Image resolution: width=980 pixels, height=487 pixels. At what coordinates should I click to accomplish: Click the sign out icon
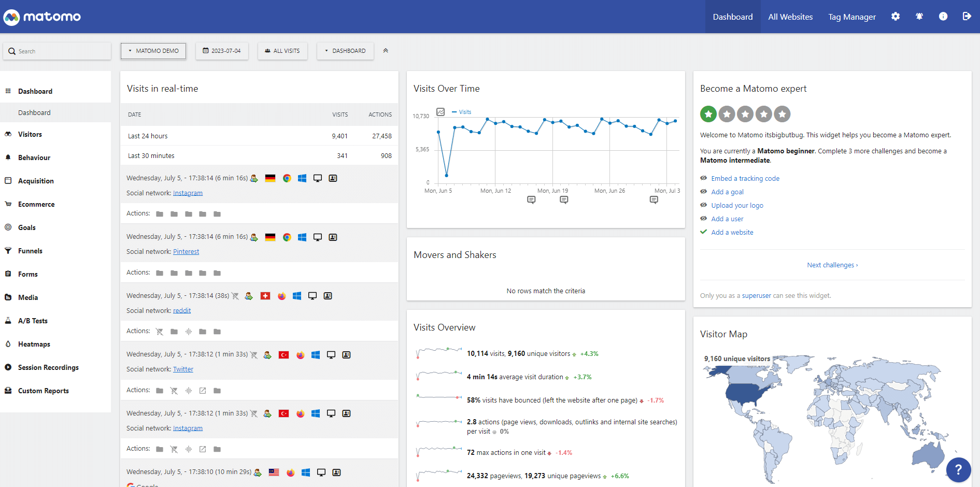pos(967,17)
